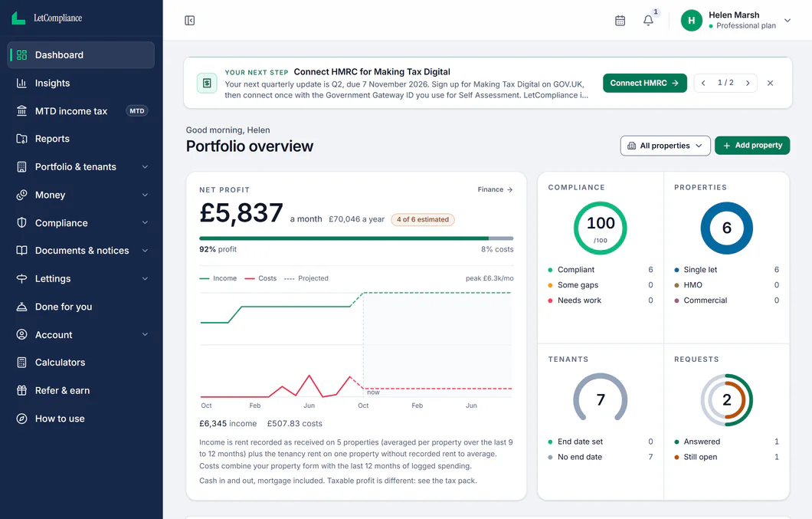Open MTD income tax page

click(x=80, y=111)
